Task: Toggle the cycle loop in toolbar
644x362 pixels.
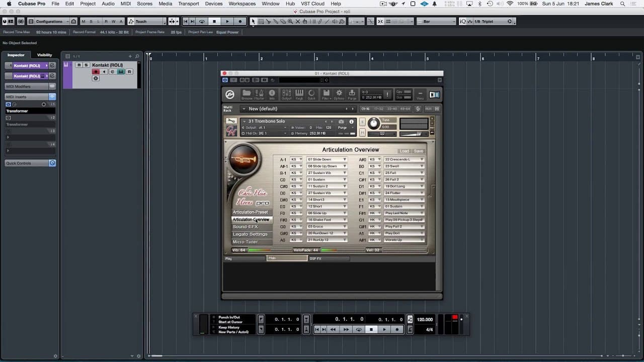Action: 202,22
